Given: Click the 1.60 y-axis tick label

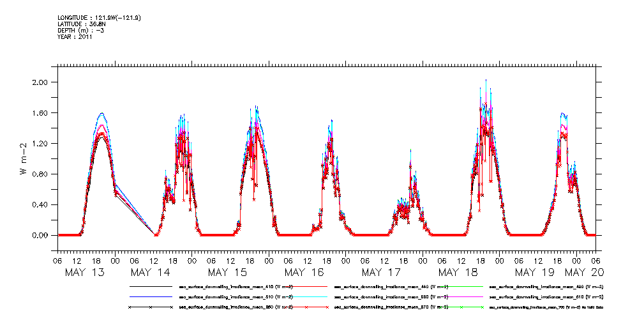Looking at the screenshot, I should pos(41,112).
